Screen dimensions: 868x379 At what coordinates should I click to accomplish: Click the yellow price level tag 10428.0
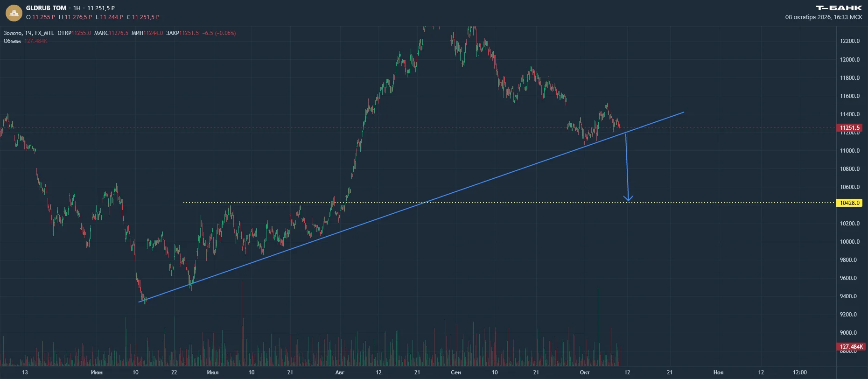pos(849,203)
